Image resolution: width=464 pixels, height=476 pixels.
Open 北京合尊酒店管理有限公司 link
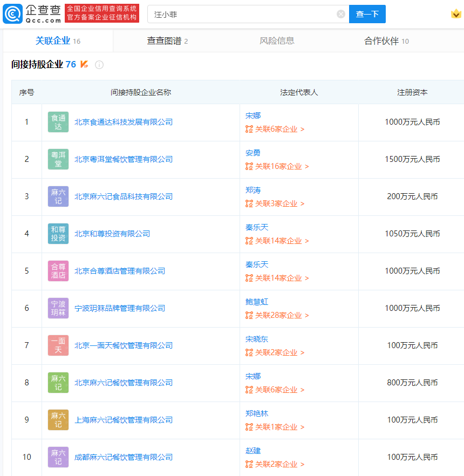[120, 271]
